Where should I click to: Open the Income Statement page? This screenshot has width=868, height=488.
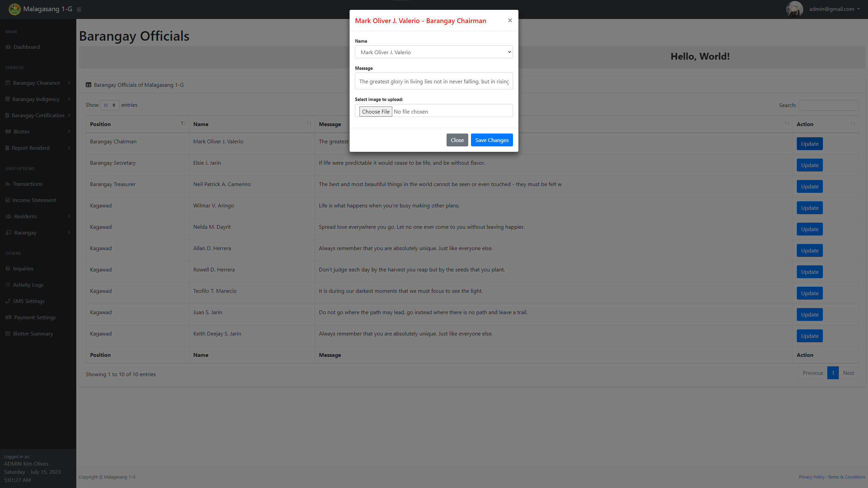click(x=34, y=200)
